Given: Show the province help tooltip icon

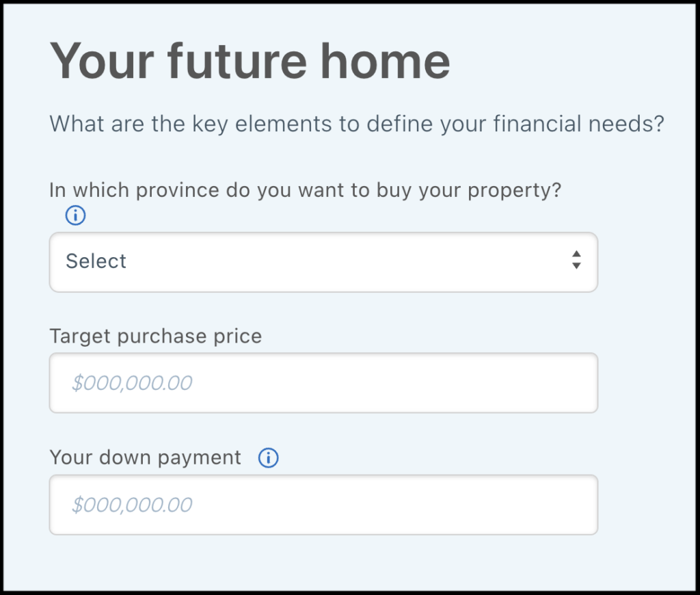Looking at the screenshot, I should 75,216.
